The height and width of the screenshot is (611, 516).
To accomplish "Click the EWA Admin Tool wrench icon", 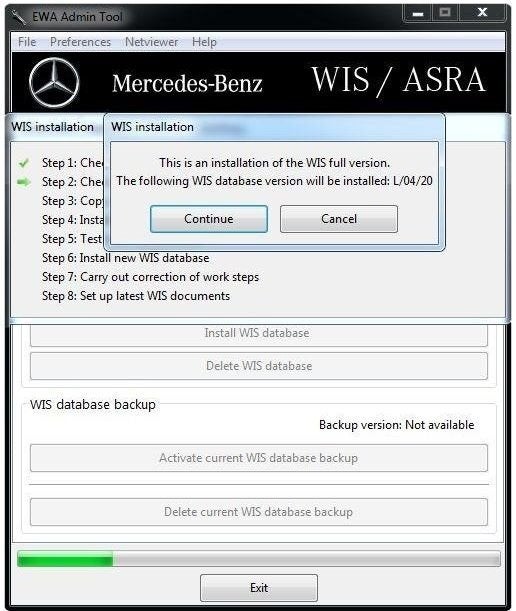I will pos(18,18).
